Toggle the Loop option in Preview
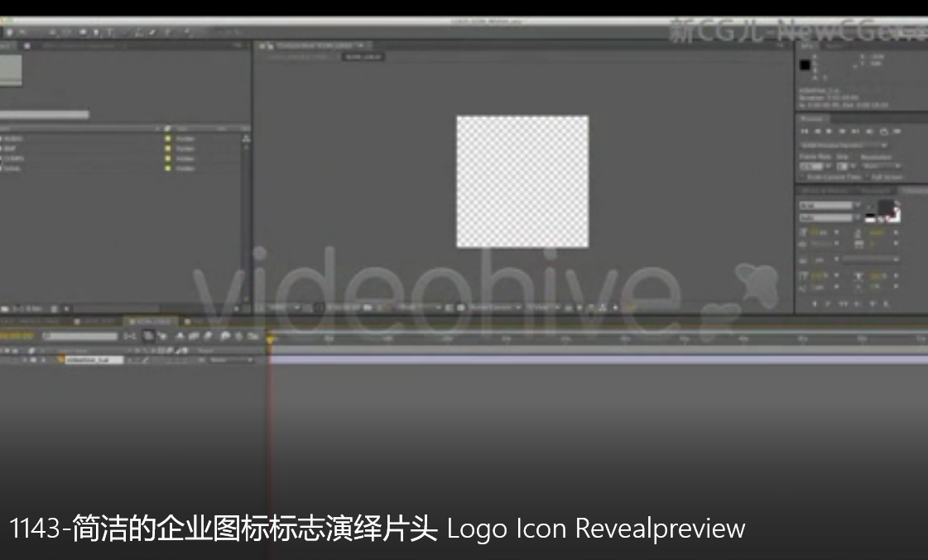 [883, 132]
